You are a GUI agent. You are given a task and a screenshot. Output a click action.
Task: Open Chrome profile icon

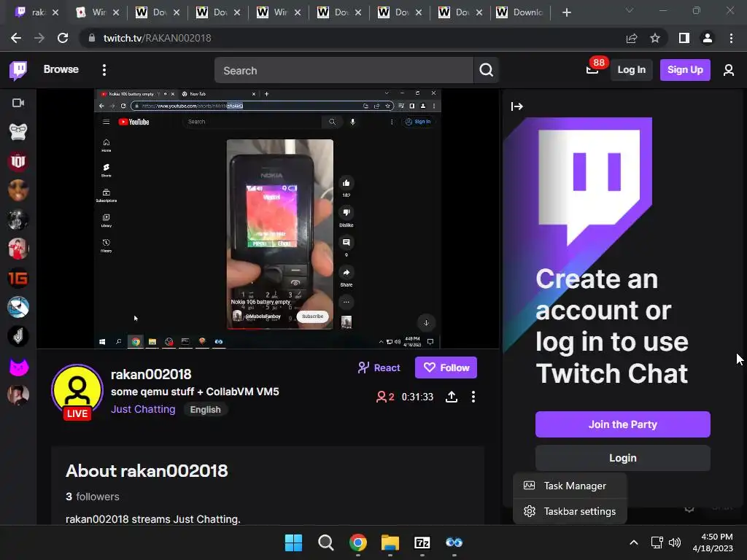[708, 38]
